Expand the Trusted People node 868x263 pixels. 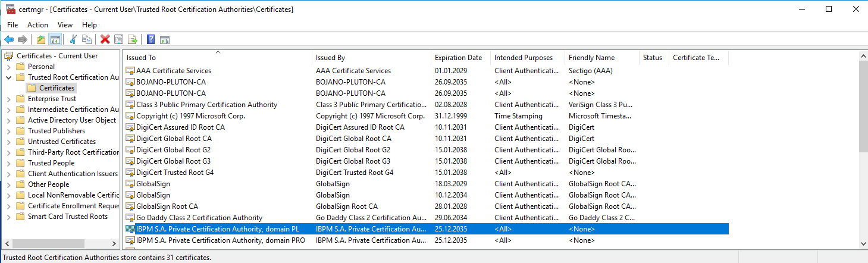click(x=9, y=163)
